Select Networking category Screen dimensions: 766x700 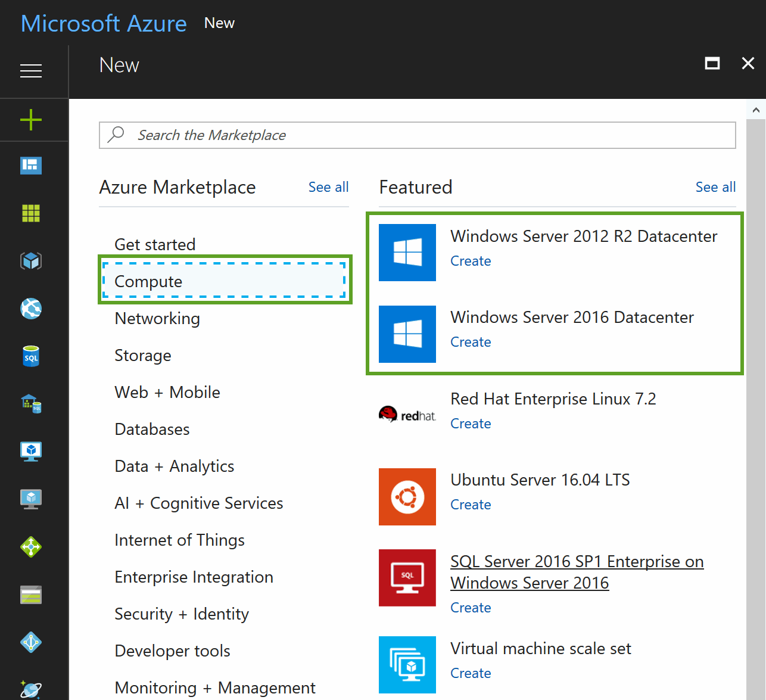(157, 318)
